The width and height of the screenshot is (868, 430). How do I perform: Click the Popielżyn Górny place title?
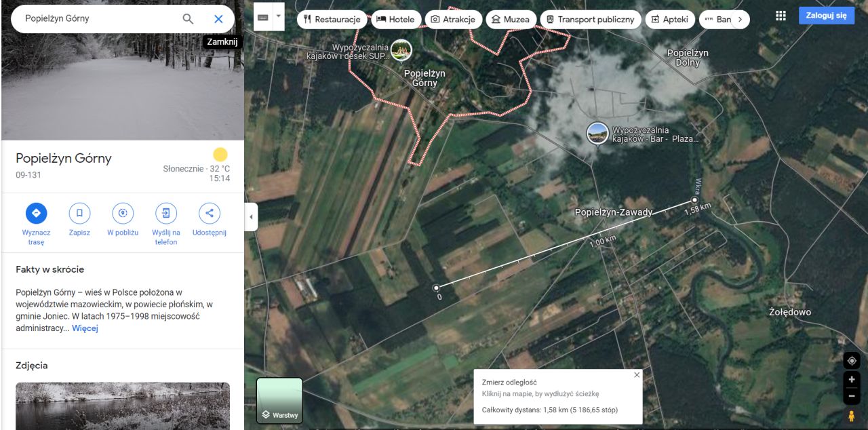coord(64,159)
